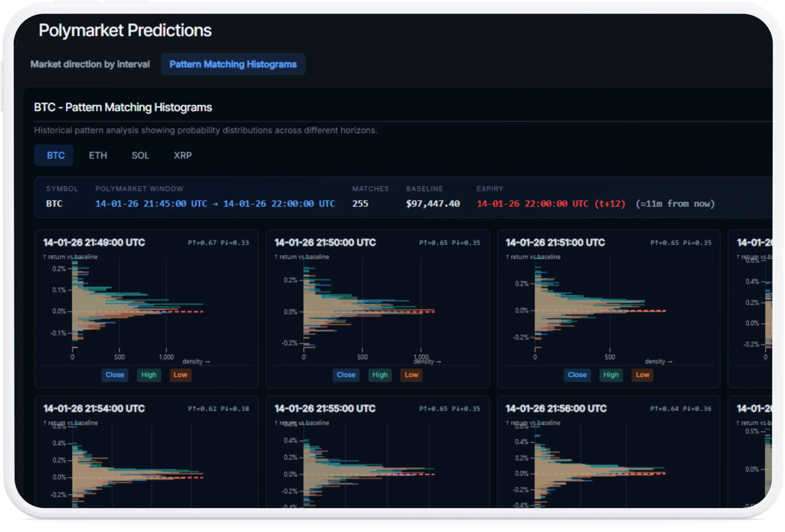This screenshot has width=785, height=532.
Task: Switch to the Market direction by interval tab
Action: (x=90, y=64)
